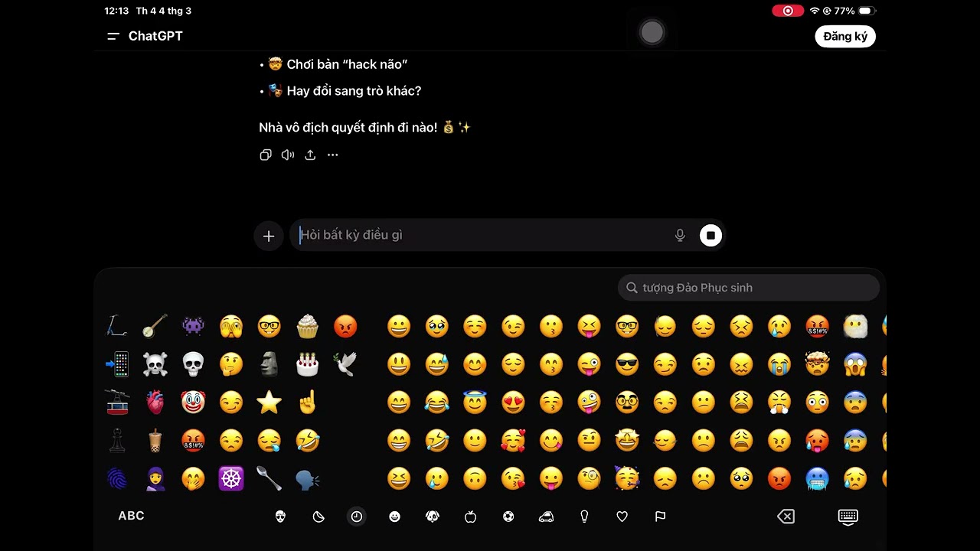Insert the moai statue emoji

tap(269, 364)
